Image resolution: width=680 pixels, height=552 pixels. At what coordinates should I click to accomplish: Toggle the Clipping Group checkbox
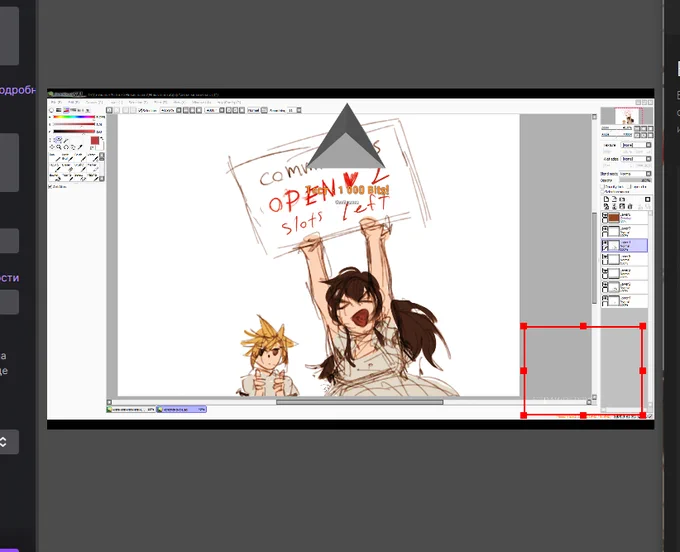[628, 186]
